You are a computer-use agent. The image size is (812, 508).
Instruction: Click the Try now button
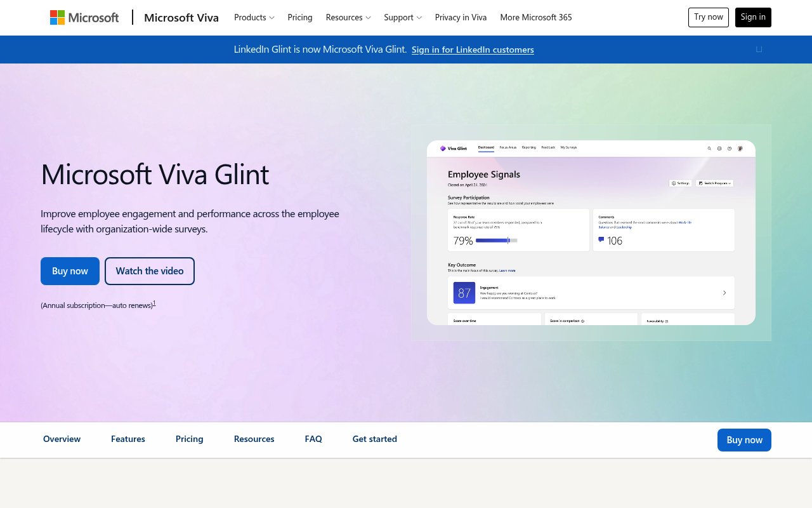(709, 17)
